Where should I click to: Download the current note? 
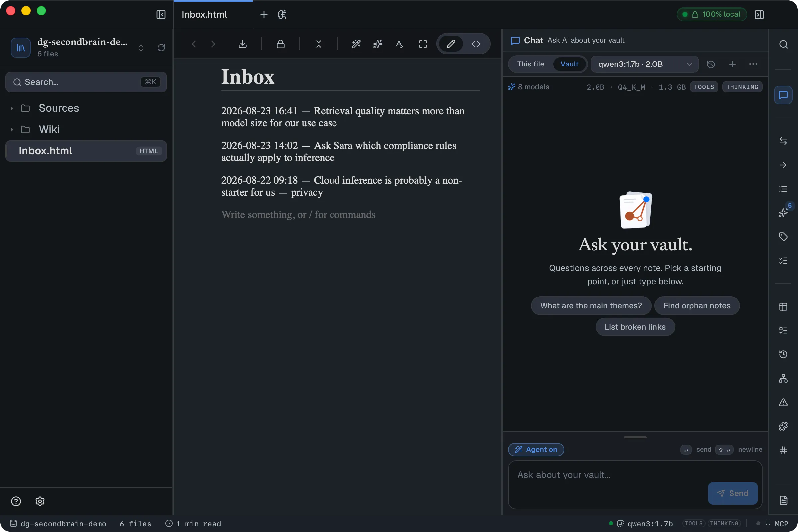point(243,44)
